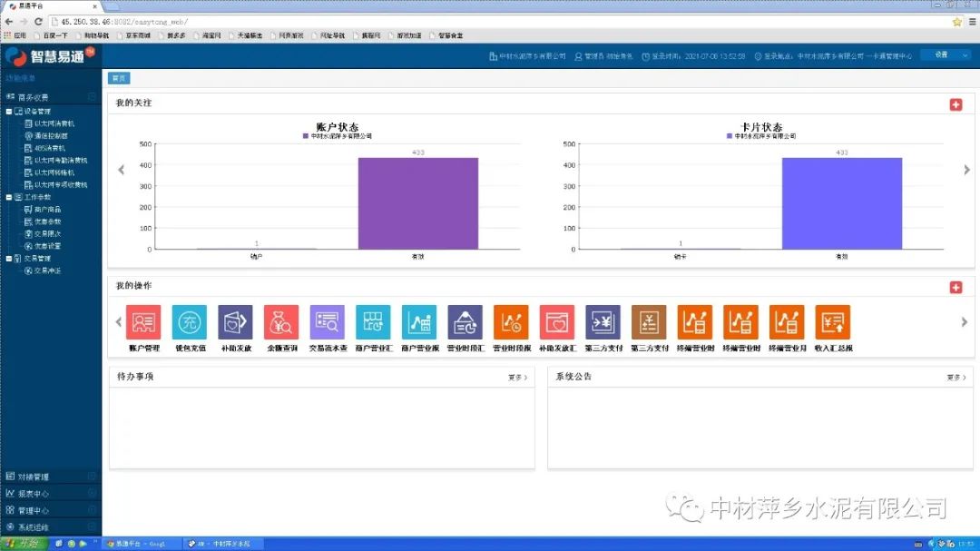Open the 账户管理 account management icon

tap(143, 322)
